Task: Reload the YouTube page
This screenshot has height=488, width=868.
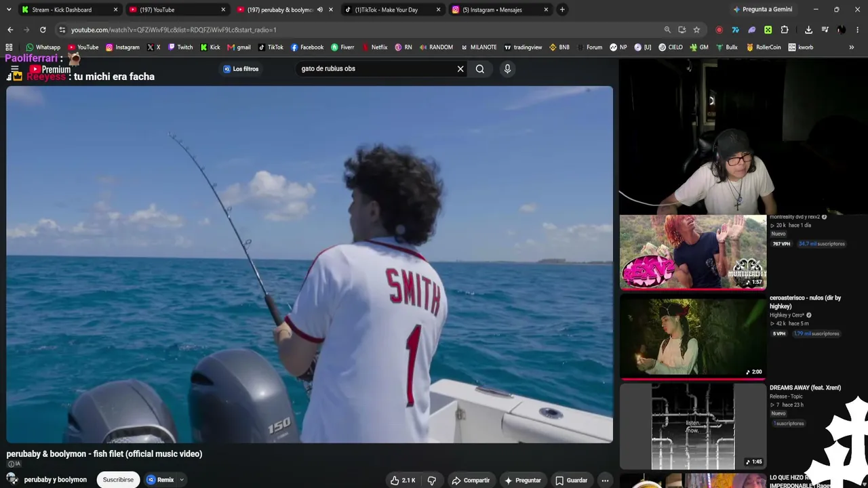Action: click(43, 30)
